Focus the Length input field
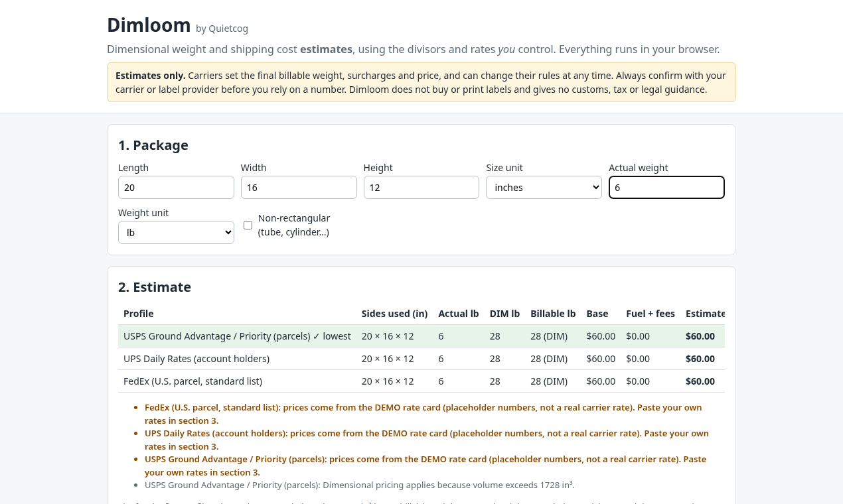Screen dimensions: 843x504 (176, 188)
